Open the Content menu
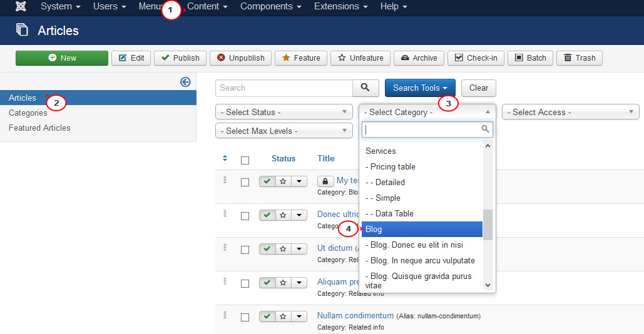Image resolution: width=644 pixels, height=334 pixels. click(207, 6)
